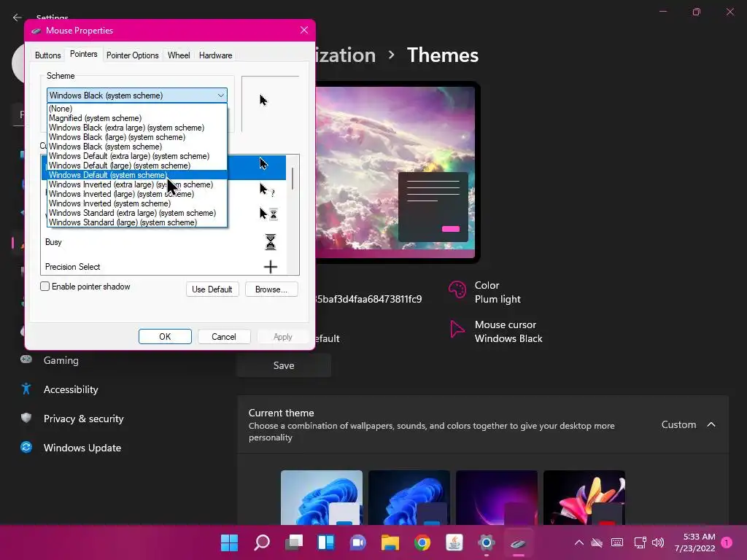Click the Use Default button
The image size is (747, 560).
[212, 289]
